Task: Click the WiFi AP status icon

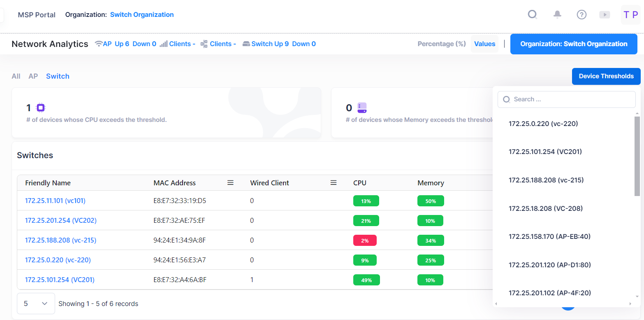Action: (99, 44)
